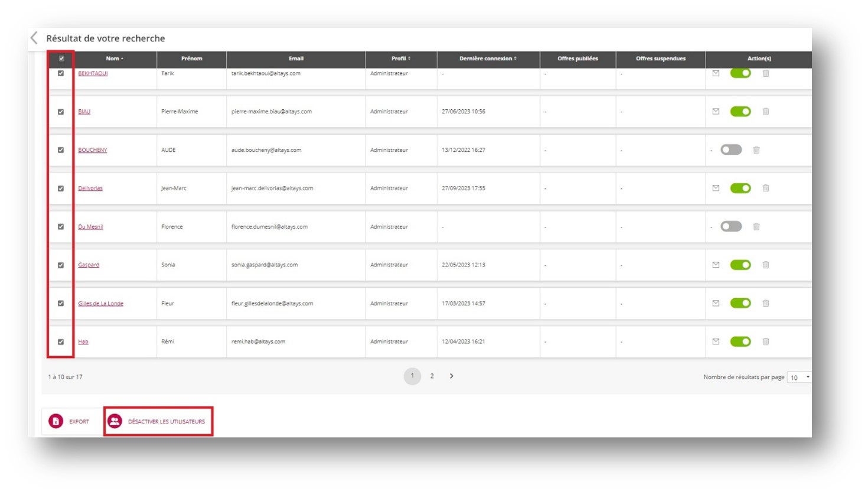Viewport: 868px width, 498px height.
Task: Click the trash icon in the Gaspard row
Action: 766,265
